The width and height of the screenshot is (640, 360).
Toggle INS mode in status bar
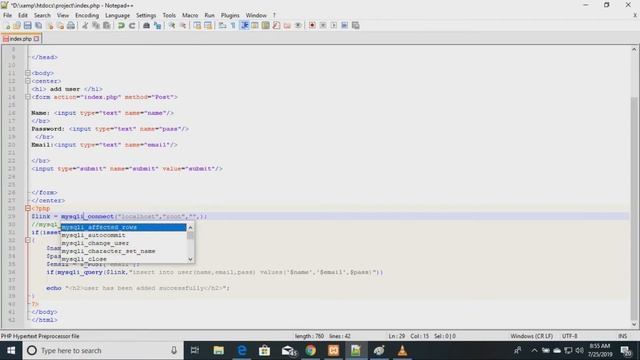tap(622, 336)
